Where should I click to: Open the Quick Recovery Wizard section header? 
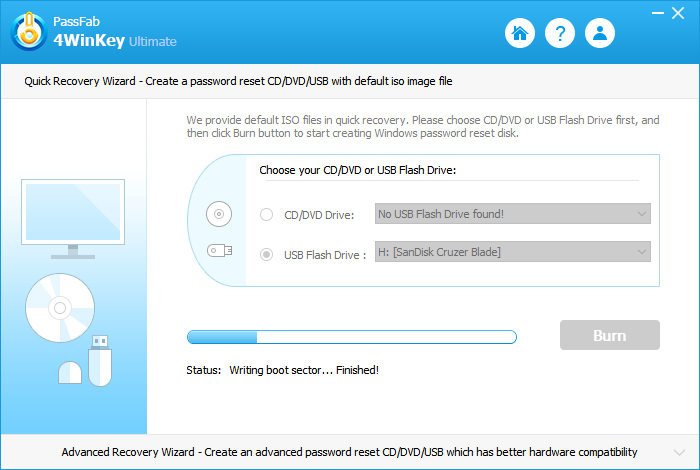click(350, 81)
